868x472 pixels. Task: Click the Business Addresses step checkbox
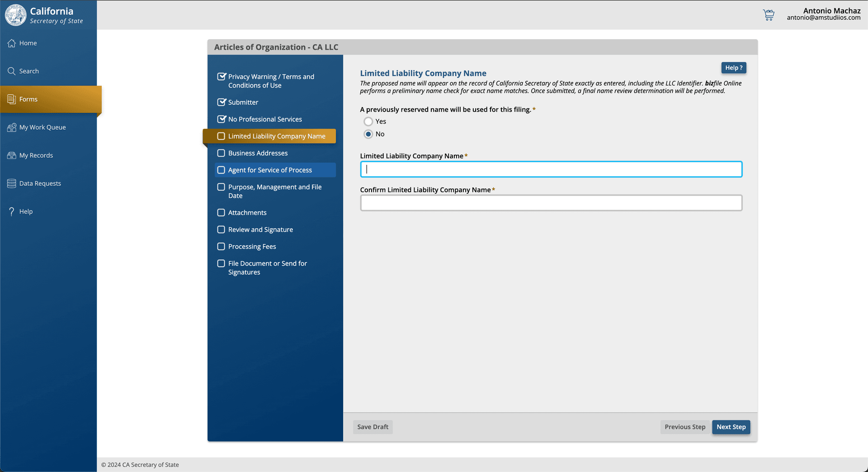pos(221,153)
